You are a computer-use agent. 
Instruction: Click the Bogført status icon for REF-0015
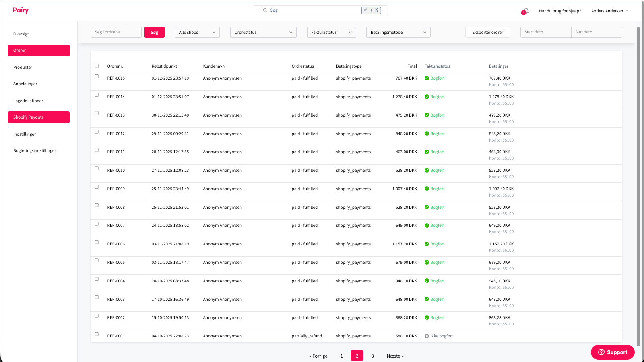pyautogui.click(x=427, y=78)
